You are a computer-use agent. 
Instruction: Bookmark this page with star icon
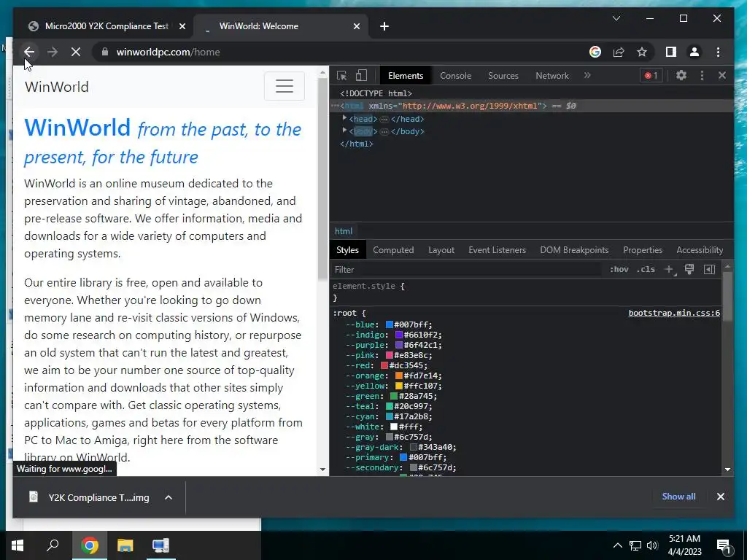coord(642,52)
